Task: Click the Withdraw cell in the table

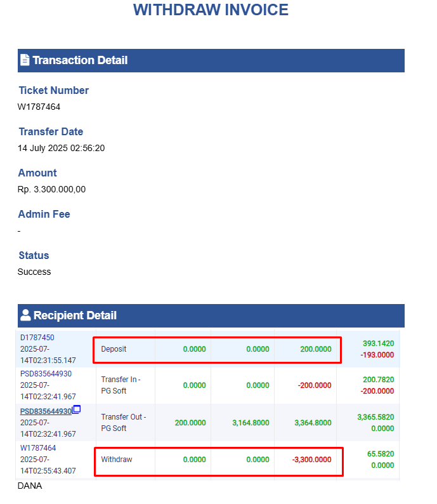Action: [x=117, y=460]
